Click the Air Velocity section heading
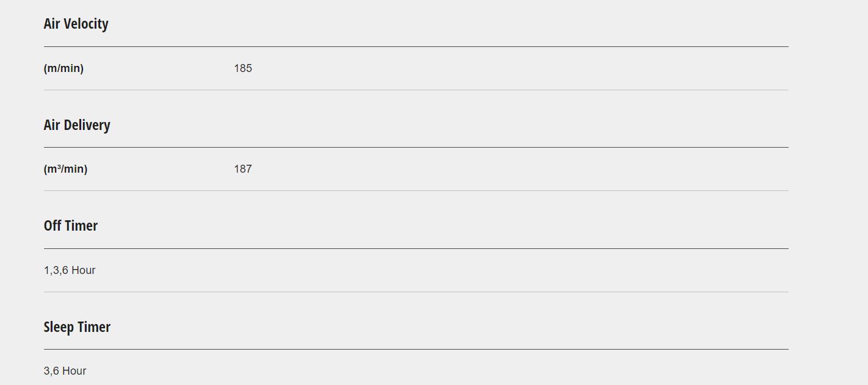 [76, 24]
